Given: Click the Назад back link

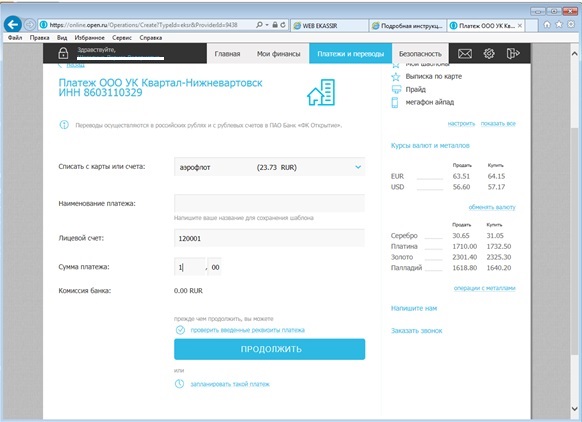Looking at the screenshot, I should click(x=75, y=65).
